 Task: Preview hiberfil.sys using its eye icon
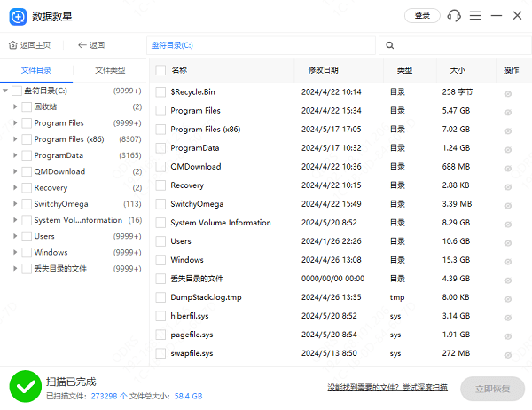click(x=508, y=317)
